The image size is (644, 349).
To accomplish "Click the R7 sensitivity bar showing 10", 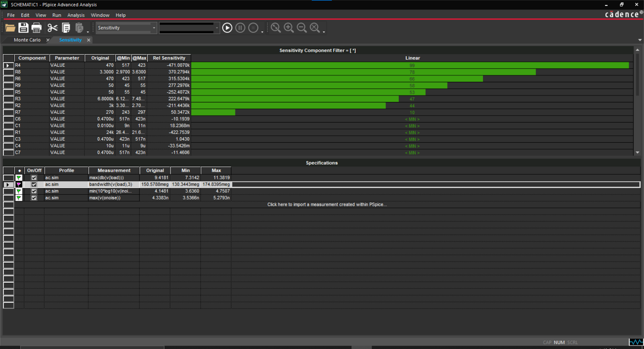I will point(213,112).
